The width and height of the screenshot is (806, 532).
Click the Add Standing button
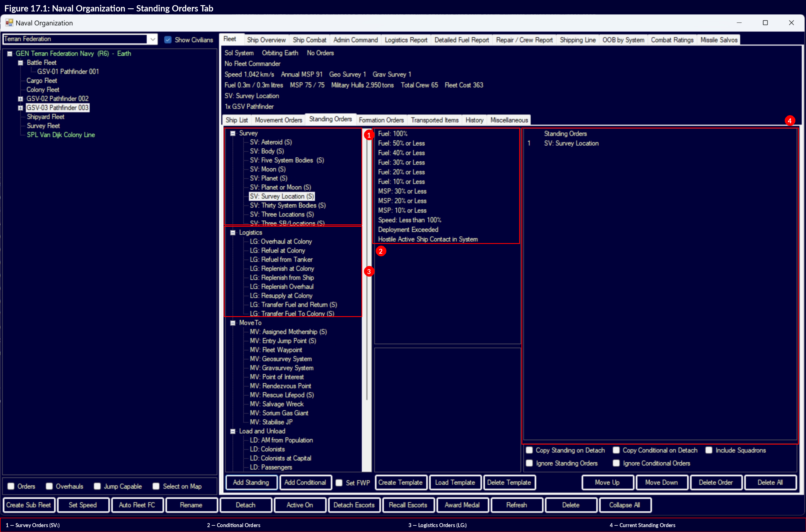click(x=251, y=482)
